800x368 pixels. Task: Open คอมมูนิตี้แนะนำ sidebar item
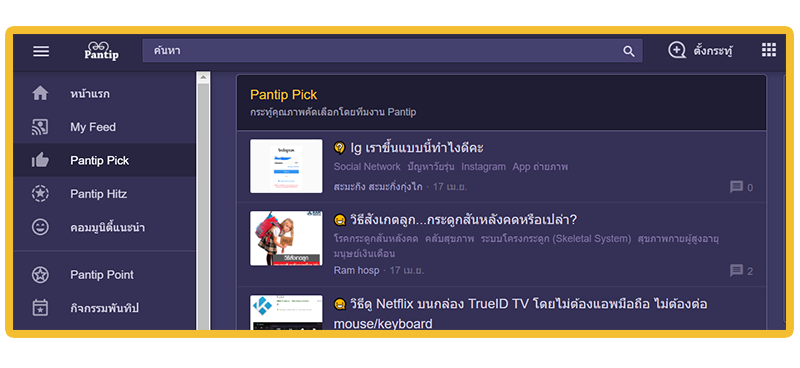[x=105, y=227]
